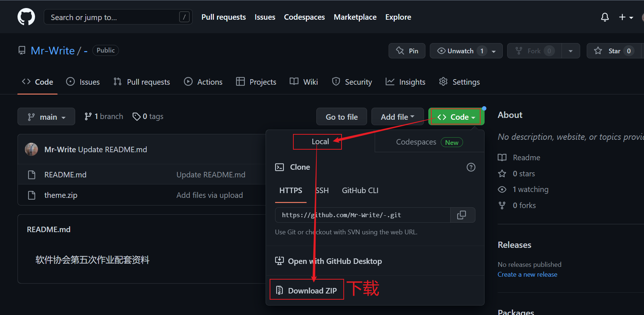Click Create a new release
Viewport: 644px width, 315px height.
pos(528,274)
